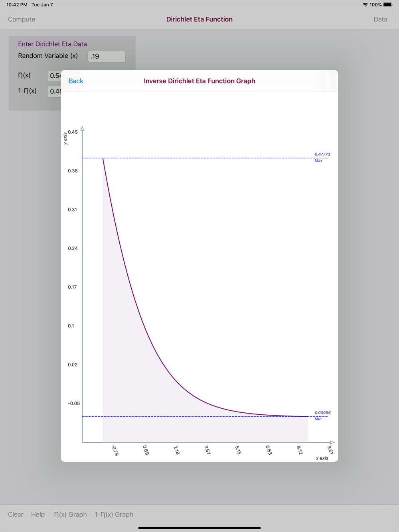Select the 1-Ƞ(x) result field
The image size is (399, 532).
pyautogui.click(x=54, y=91)
